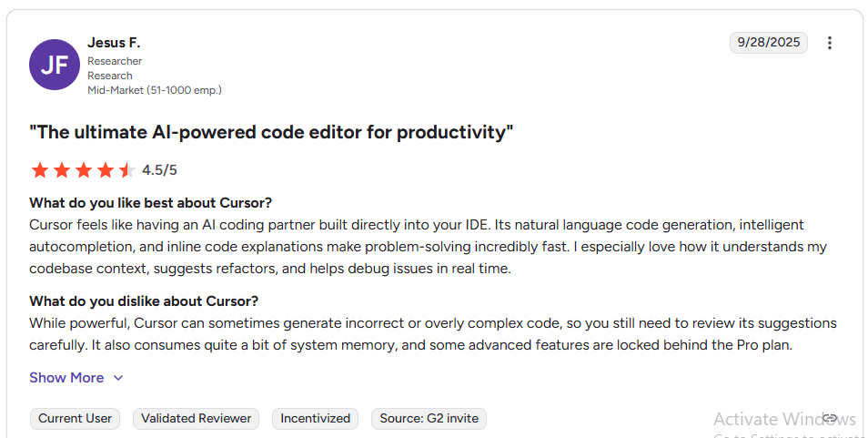
Task: Expand the review with Show More
Action: tap(66, 378)
